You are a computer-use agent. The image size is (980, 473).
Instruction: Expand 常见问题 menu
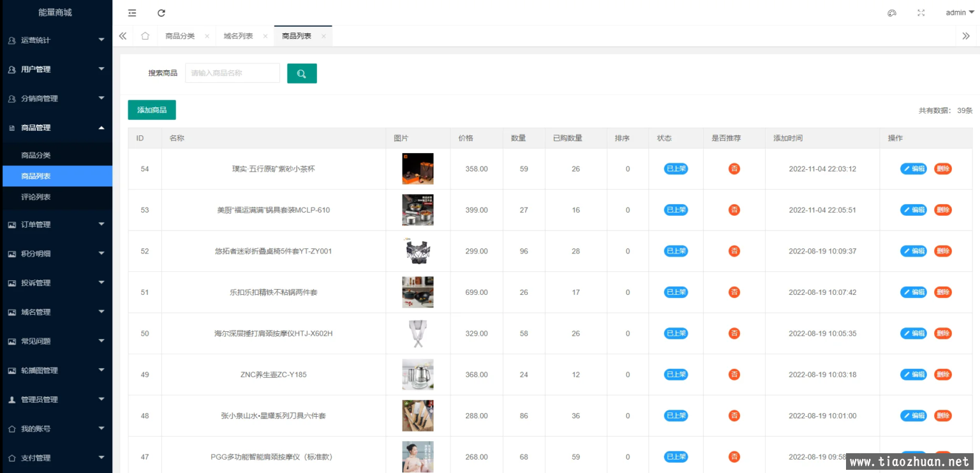pyautogui.click(x=56, y=342)
